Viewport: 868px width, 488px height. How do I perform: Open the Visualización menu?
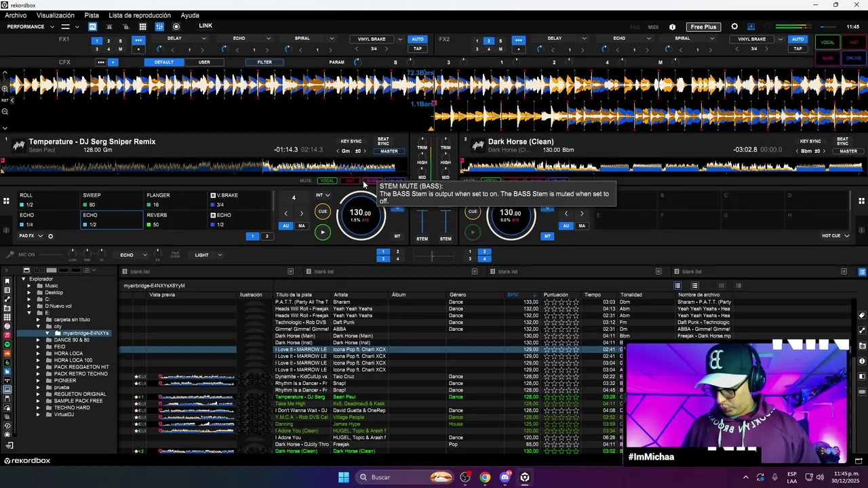56,16
